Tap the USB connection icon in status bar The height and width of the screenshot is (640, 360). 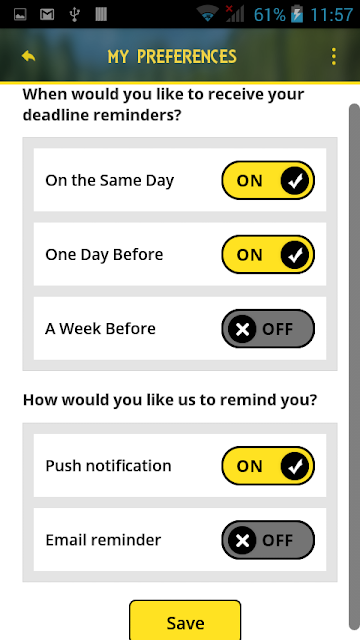tap(74, 15)
